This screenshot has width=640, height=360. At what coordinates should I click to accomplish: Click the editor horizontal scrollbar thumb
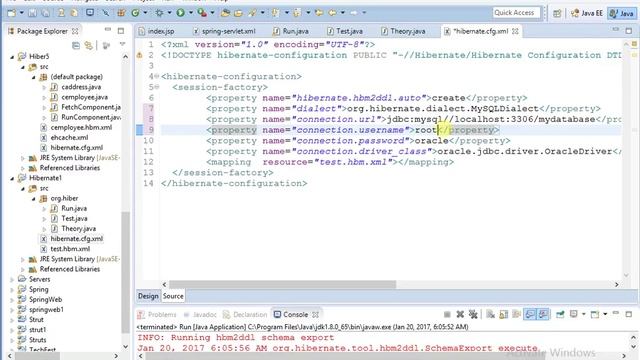point(282,284)
